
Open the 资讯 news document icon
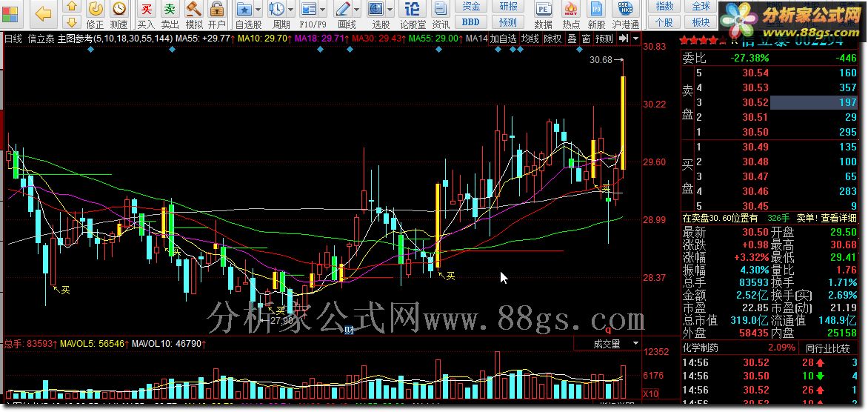click(441, 15)
